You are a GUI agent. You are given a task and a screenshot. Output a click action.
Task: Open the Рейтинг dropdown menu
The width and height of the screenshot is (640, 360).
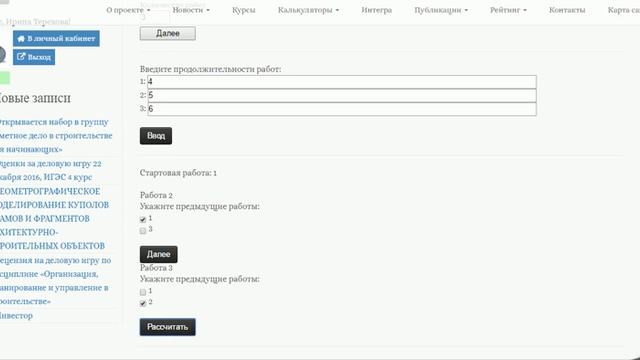tap(508, 10)
